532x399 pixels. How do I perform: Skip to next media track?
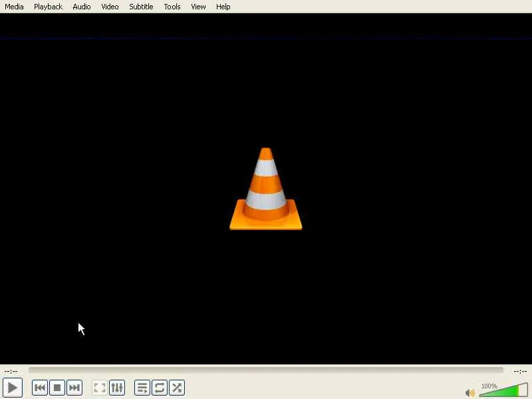(x=74, y=388)
